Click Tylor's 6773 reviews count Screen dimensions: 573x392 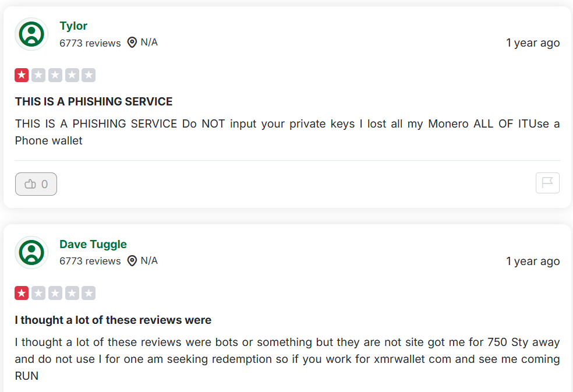click(x=90, y=43)
